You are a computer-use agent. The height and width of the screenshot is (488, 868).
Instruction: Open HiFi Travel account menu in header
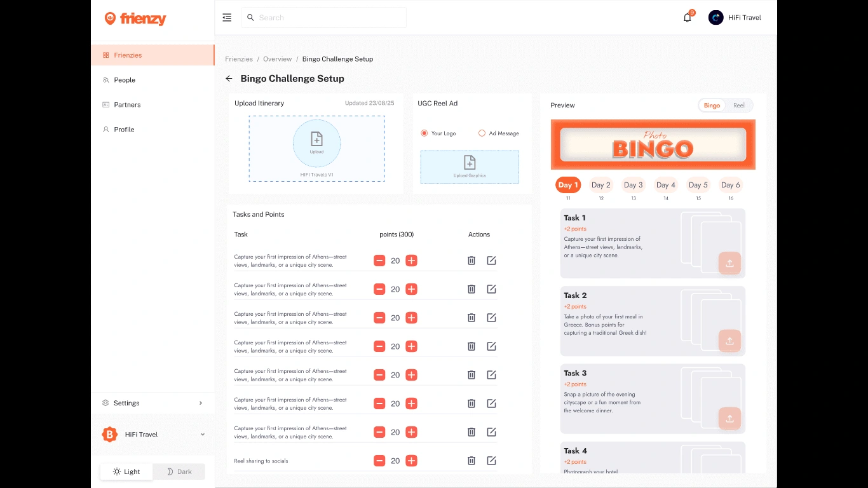[735, 18]
